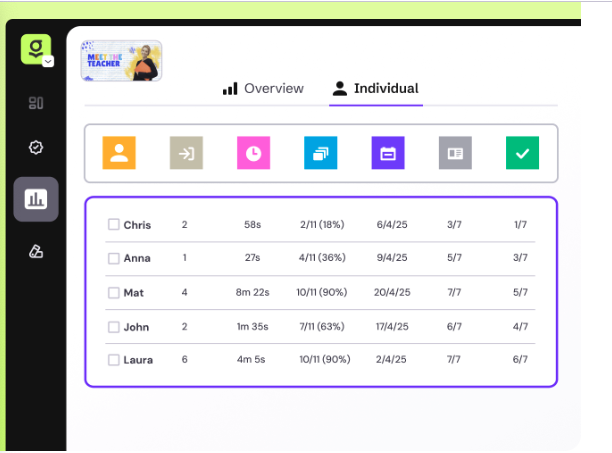The height and width of the screenshot is (453, 612).
Task: Click Mat's time value 8m 22s
Action: tap(253, 292)
